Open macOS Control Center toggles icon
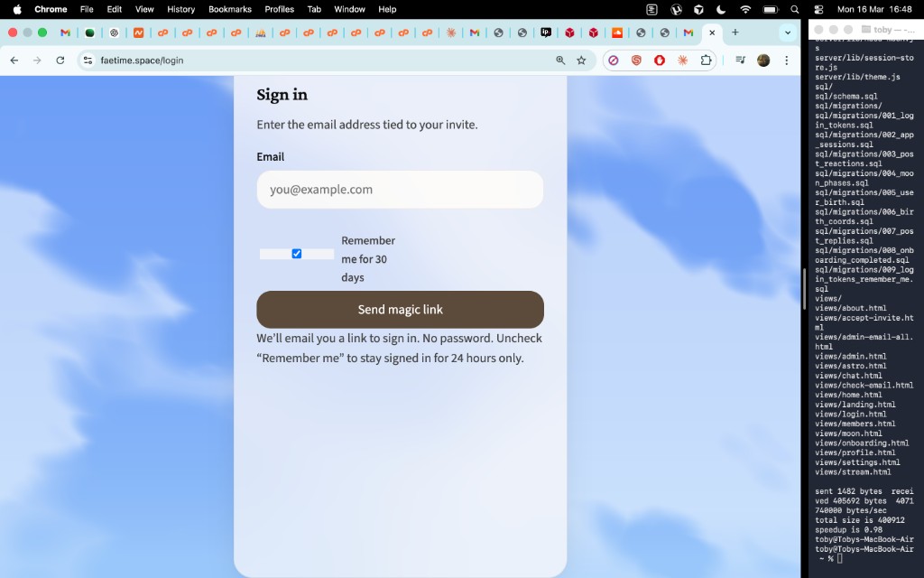Viewport: 924px width, 578px height. (x=818, y=9)
